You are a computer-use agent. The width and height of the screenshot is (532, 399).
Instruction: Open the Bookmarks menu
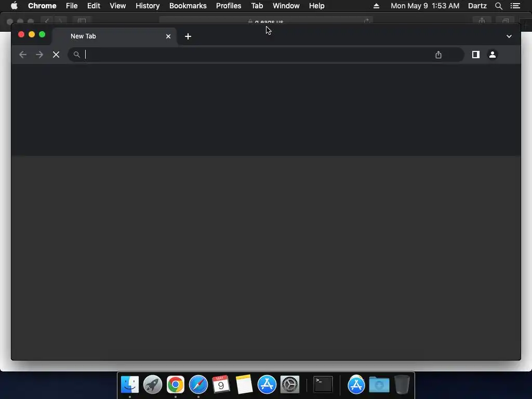click(x=188, y=6)
